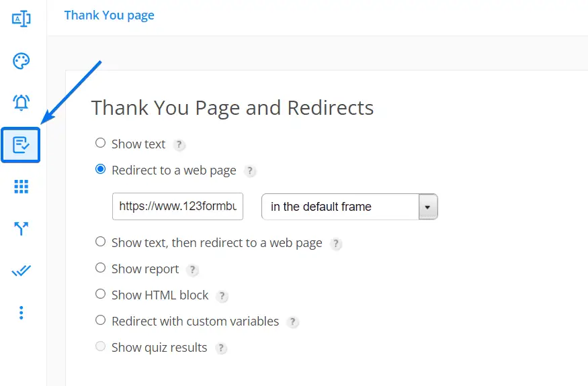The image size is (588, 386).
Task: Select the Thank You page sidebar icon
Action: click(21, 145)
